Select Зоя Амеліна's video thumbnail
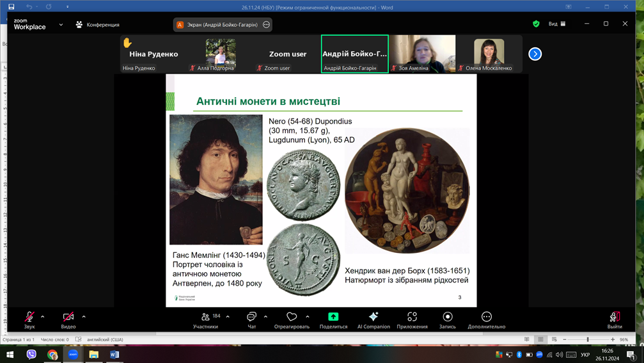The width and height of the screenshot is (644, 363). 422,54
